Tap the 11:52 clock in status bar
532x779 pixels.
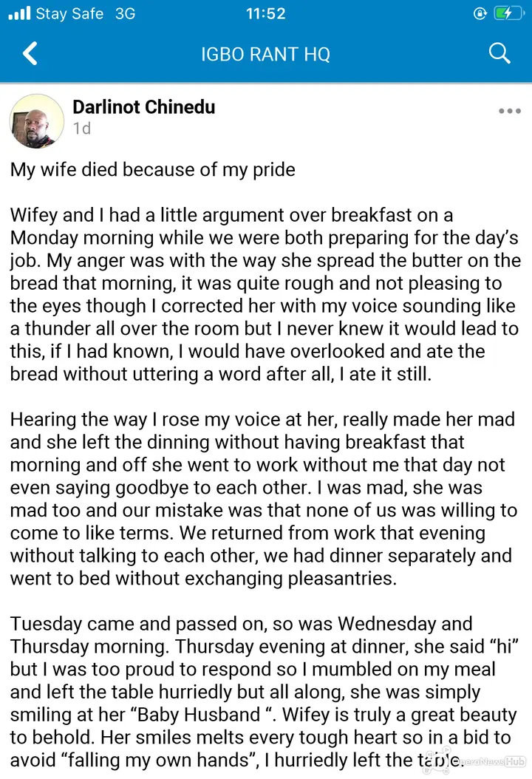coord(266,13)
